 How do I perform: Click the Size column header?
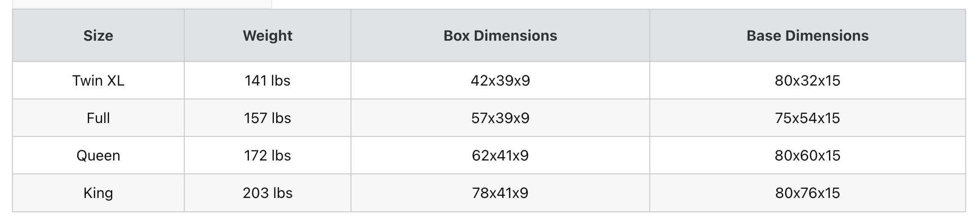coord(98,36)
